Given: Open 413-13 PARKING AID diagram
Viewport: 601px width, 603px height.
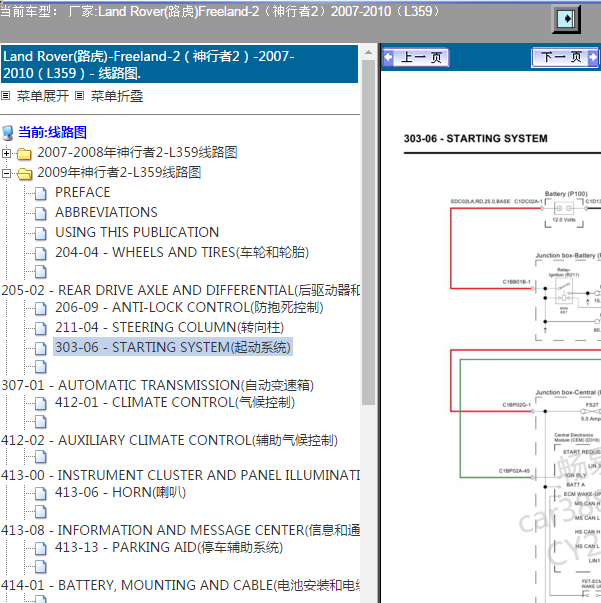Looking at the screenshot, I should pos(169,548).
